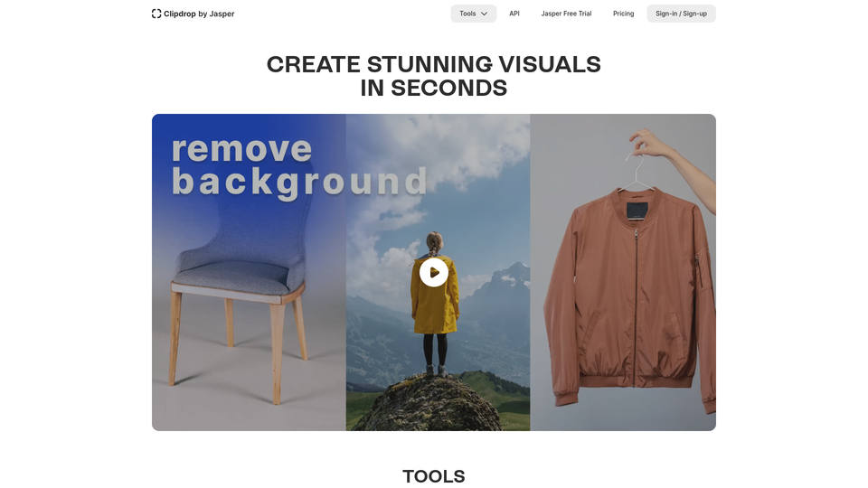Click the jacket's black neck label

pos(637,210)
